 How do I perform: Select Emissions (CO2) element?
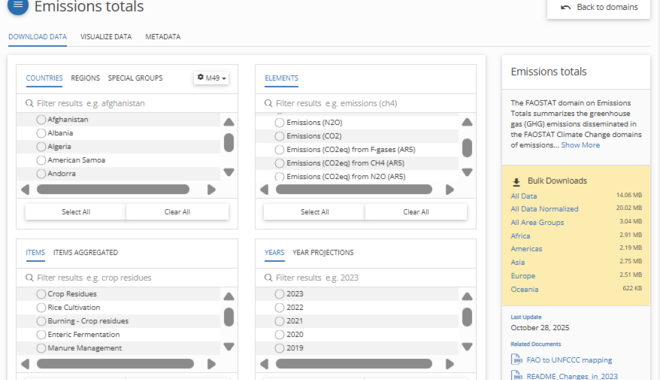click(x=279, y=136)
